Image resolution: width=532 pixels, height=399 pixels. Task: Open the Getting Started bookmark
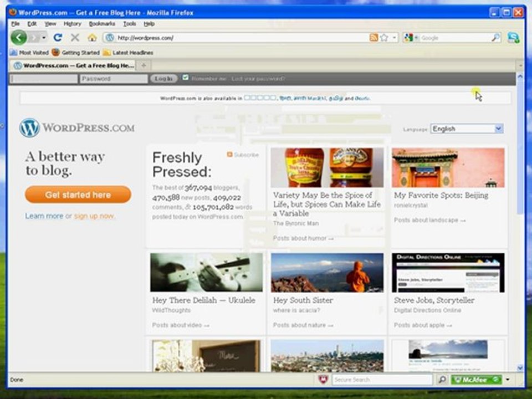pos(76,53)
